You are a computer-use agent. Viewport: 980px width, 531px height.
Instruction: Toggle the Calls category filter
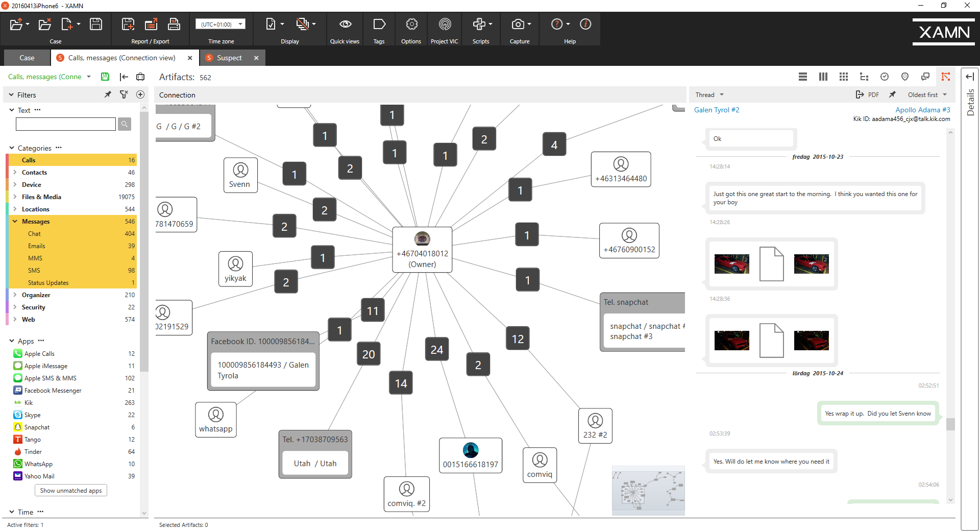tap(71, 160)
